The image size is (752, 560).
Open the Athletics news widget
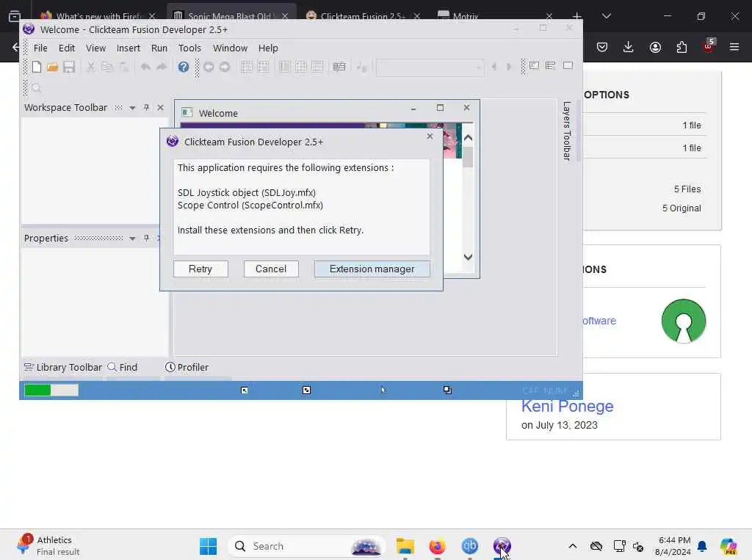click(48, 546)
